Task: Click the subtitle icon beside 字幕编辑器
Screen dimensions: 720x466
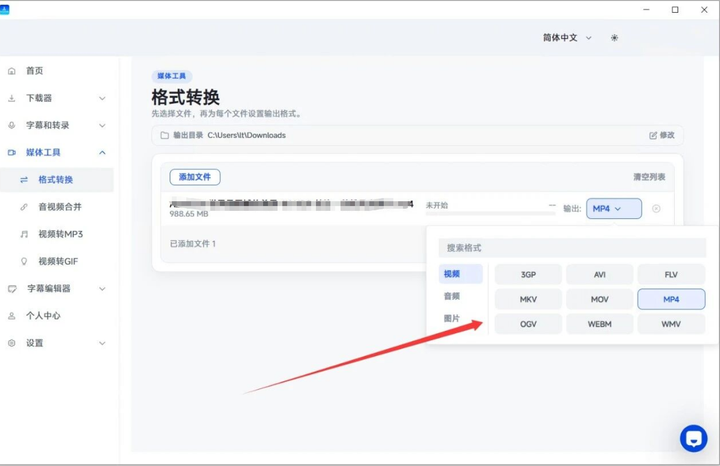Action: [x=12, y=289]
